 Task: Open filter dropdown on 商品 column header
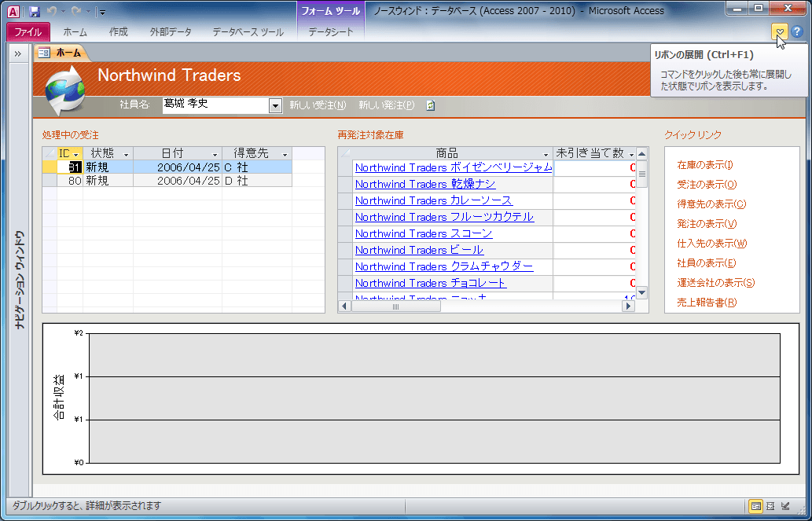click(x=546, y=154)
